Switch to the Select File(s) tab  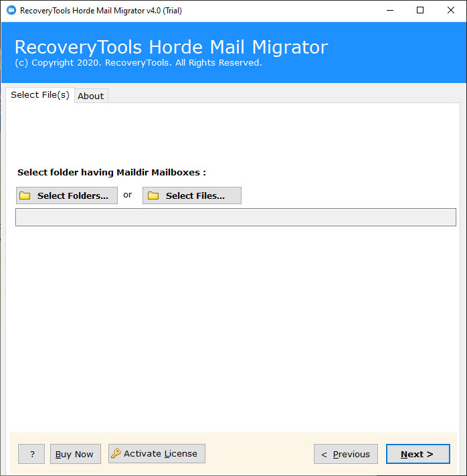point(40,95)
